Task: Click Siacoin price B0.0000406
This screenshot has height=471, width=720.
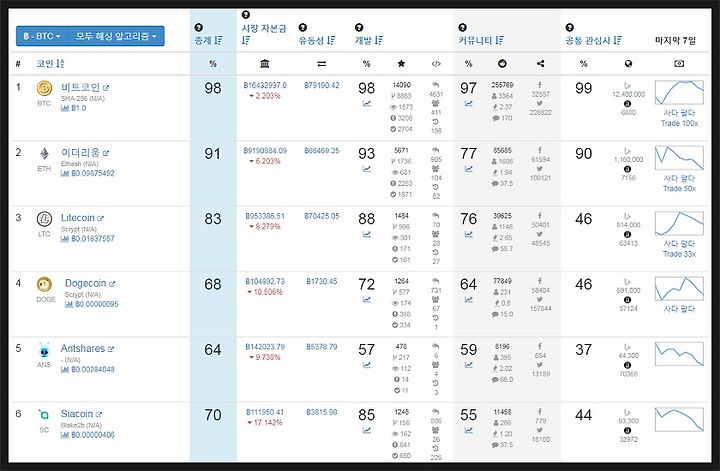Action: [x=88, y=435]
